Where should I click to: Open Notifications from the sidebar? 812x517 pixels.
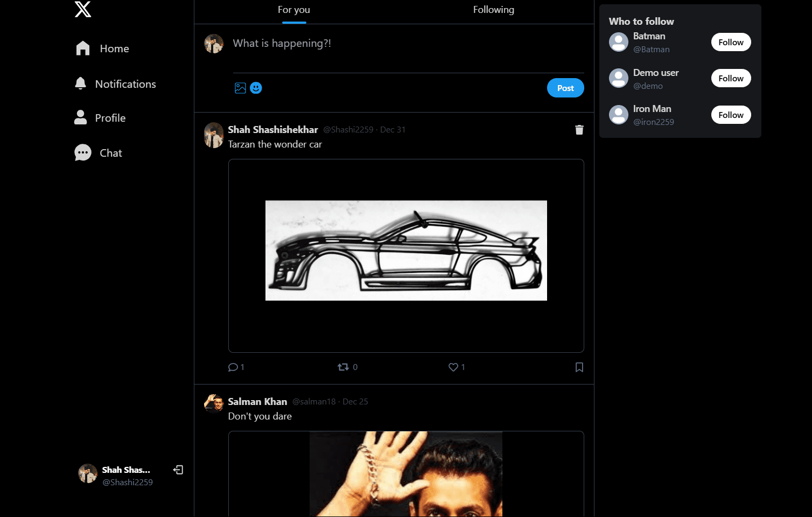pos(115,84)
